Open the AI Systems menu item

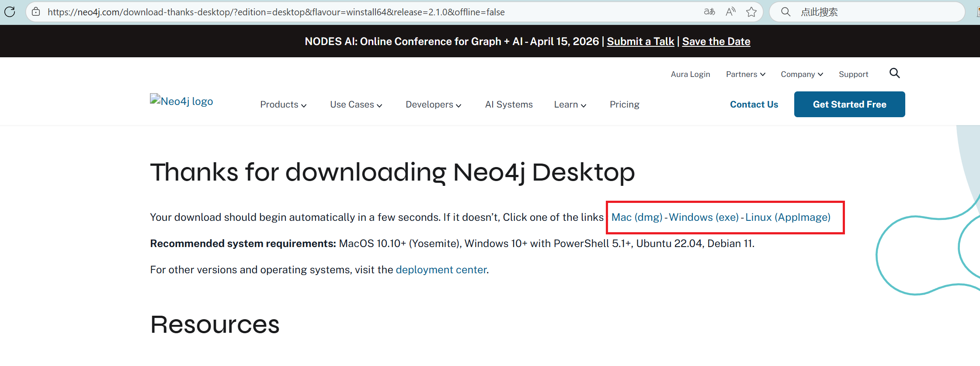509,105
